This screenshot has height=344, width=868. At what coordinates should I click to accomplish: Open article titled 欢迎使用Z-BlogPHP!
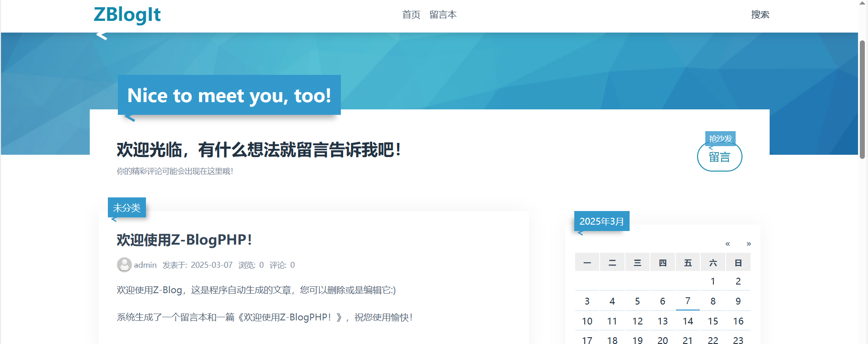184,240
